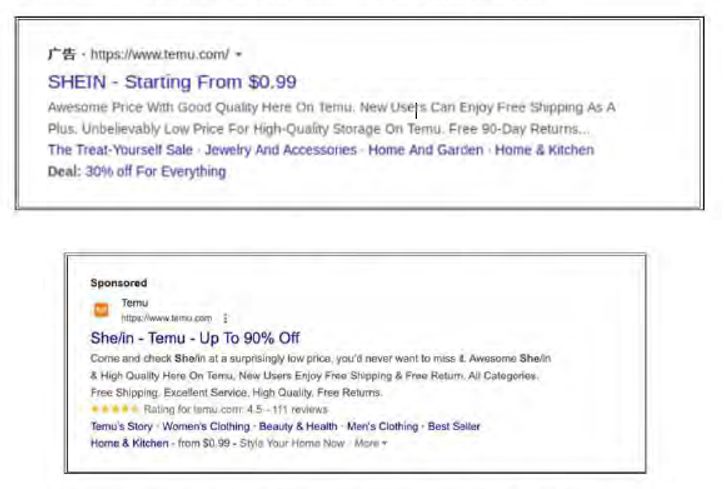This screenshot has height=489, width=725.
Task: Open 'She/in - Temu - Up To 90% Off'
Action: pos(195,338)
